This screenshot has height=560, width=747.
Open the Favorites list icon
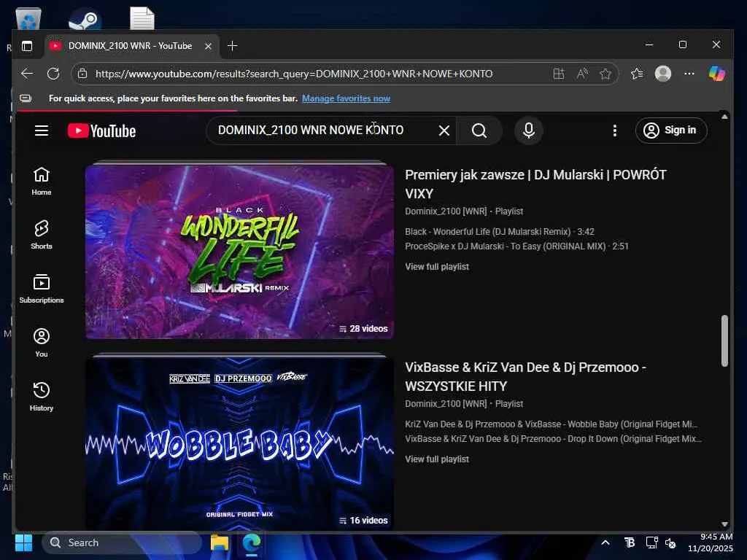(x=637, y=74)
